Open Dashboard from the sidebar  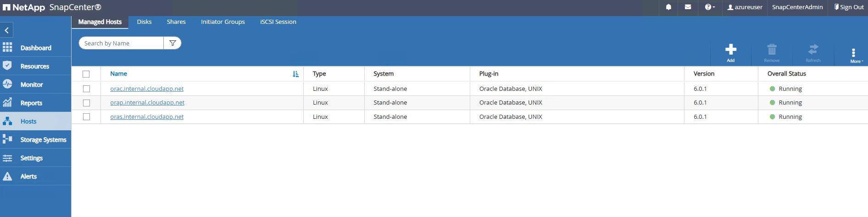35,48
